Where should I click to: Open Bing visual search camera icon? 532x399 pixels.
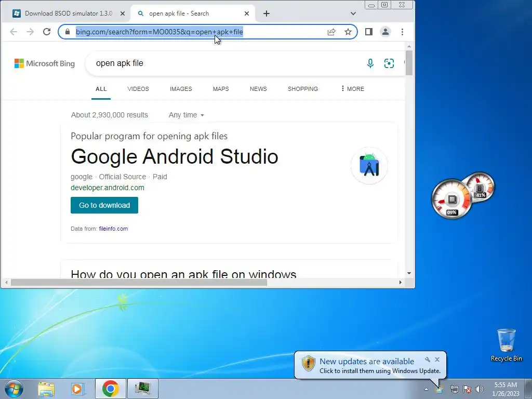coord(389,63)
